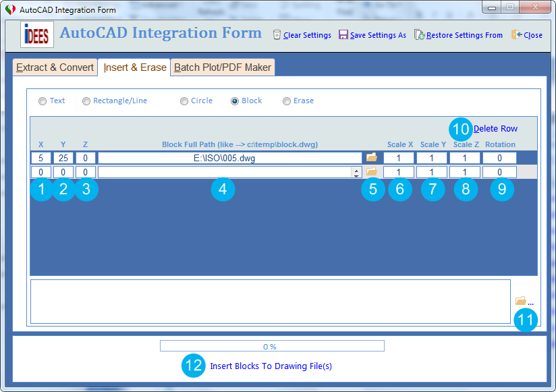The width and height of the screenshot is (556, 392).
Task: Click Rotation field in E:\ISO\005.dwg row
Action: 499,158
